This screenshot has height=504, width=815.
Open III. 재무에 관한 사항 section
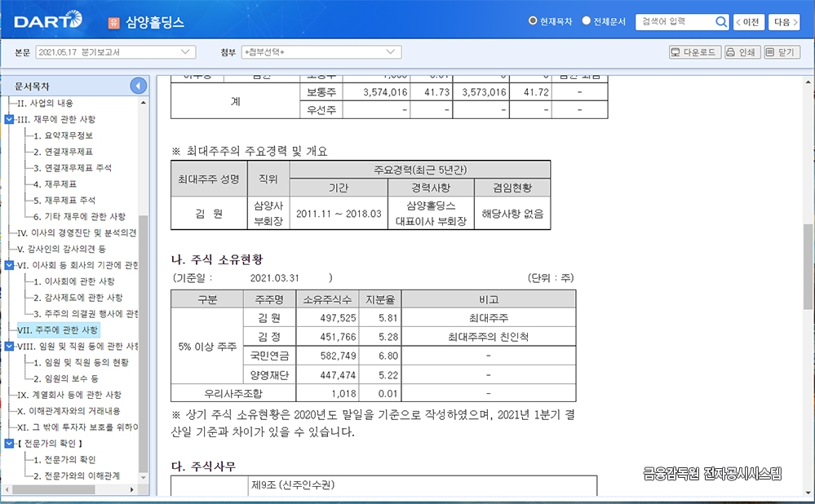[56, 119]
